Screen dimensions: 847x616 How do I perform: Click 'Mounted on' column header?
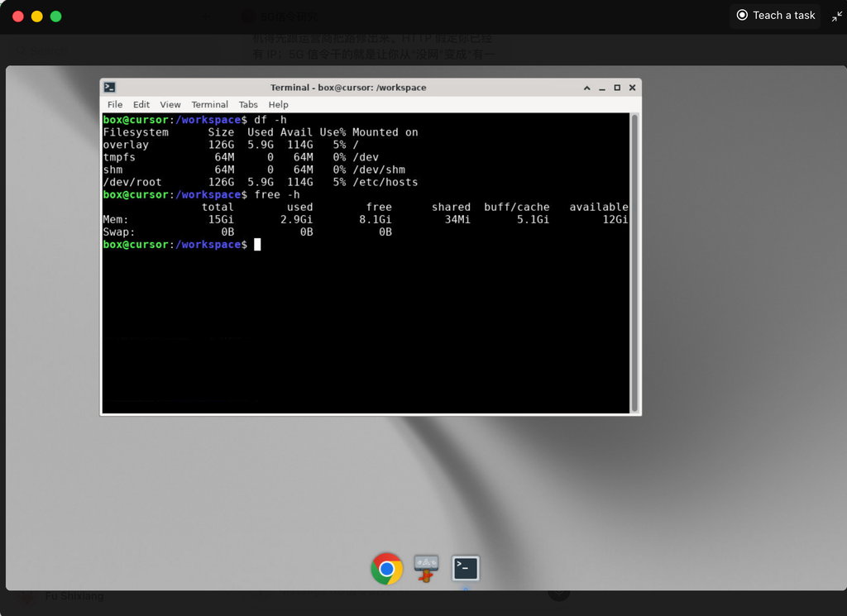click(x=385, y=132)
